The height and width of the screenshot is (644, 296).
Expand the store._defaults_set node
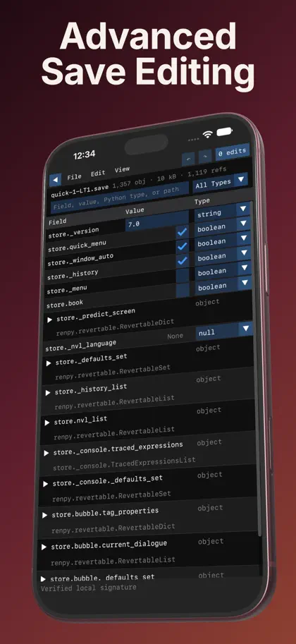point(49,363)
